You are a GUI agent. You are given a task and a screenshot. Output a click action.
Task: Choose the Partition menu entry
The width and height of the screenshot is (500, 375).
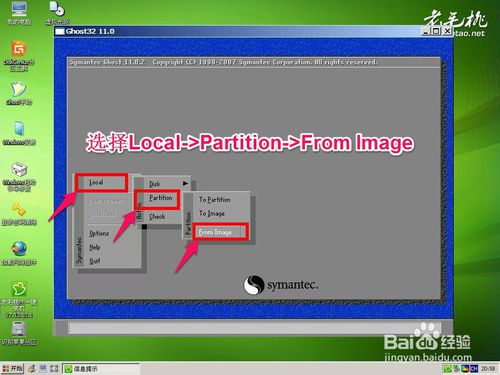(x=161, y=198)
